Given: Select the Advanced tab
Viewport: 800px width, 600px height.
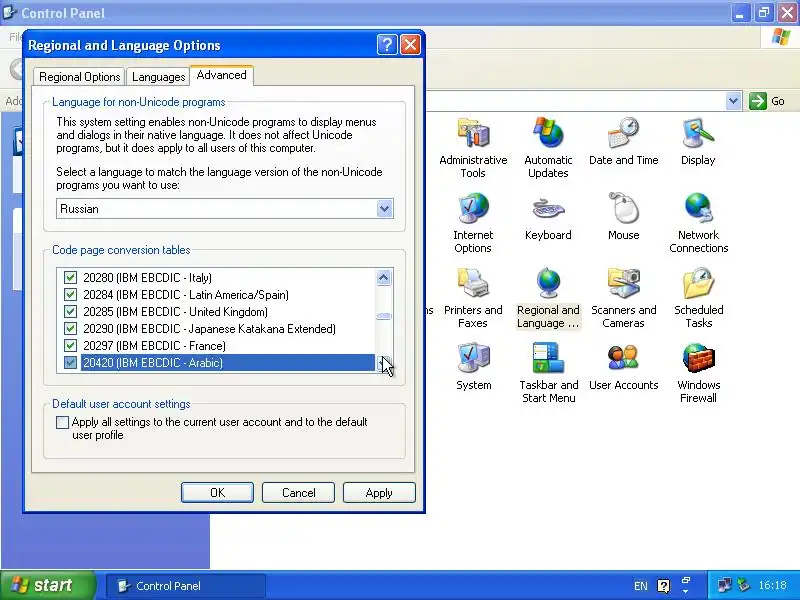Looking at the screenshot, I should tap(221, 75).
